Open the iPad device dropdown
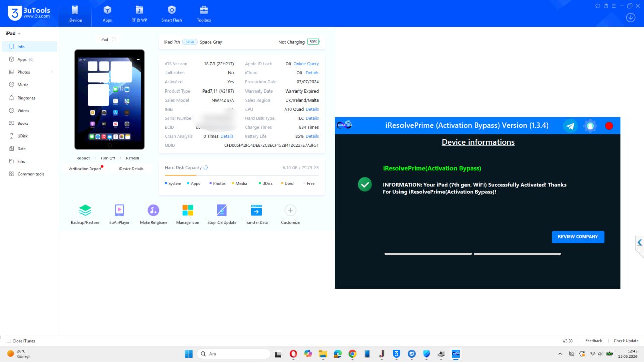Viewport: 644px width, 362px height. coord(13,33)
